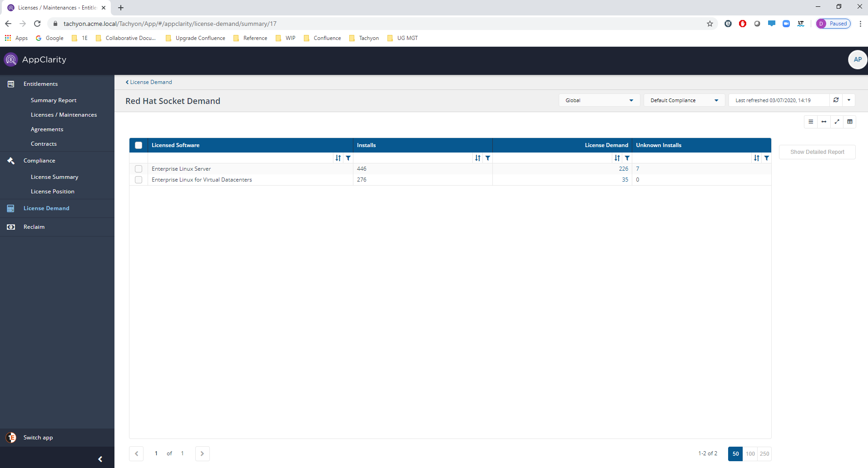Open the Default Compliance dropdown
Viewport: 868px width, 468px height.
684,100
